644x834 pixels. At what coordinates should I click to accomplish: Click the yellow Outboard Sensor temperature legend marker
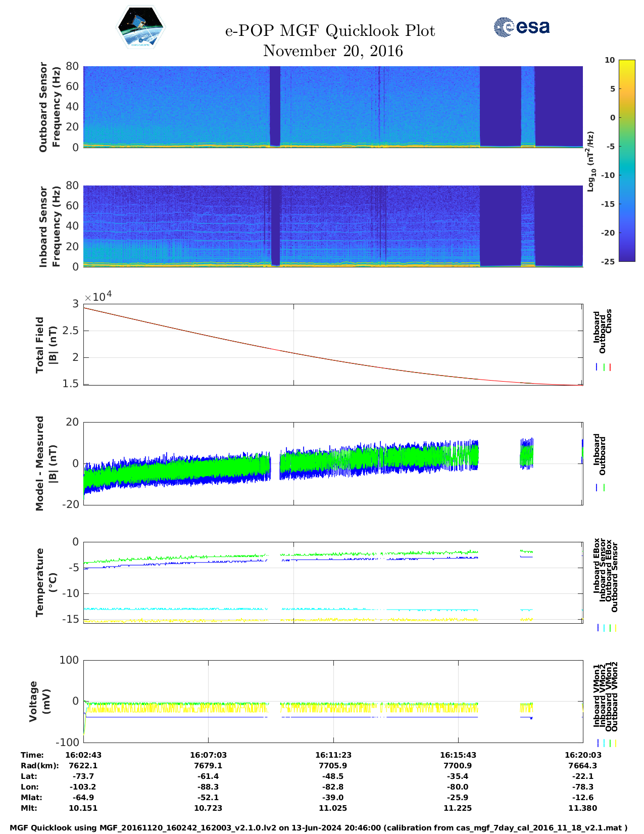click(616, 628)
